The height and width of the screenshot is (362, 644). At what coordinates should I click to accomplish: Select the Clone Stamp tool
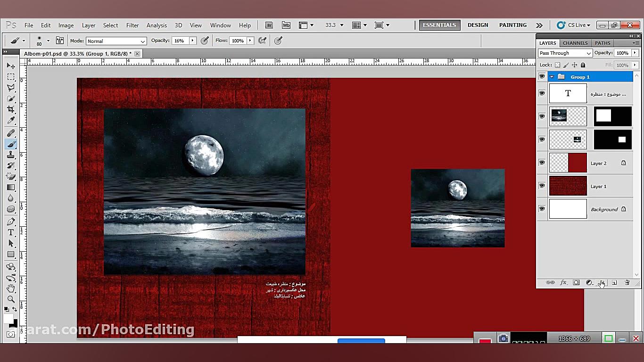(11, 155)
